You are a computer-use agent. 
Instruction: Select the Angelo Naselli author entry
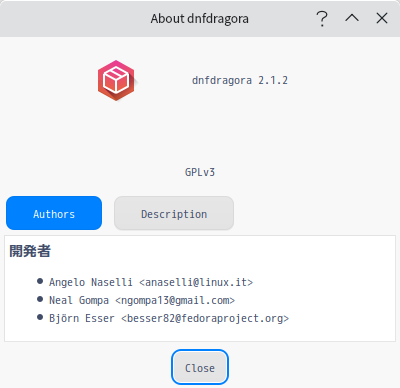pos(151,282)
